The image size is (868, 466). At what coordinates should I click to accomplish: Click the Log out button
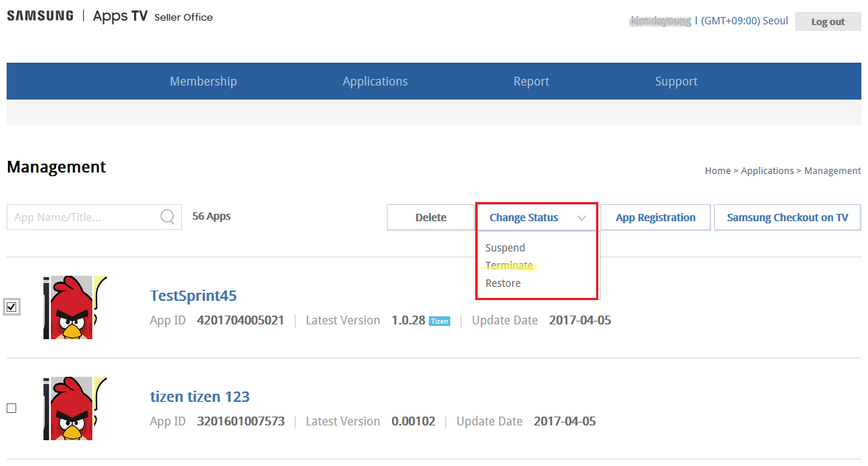[827, 21]
